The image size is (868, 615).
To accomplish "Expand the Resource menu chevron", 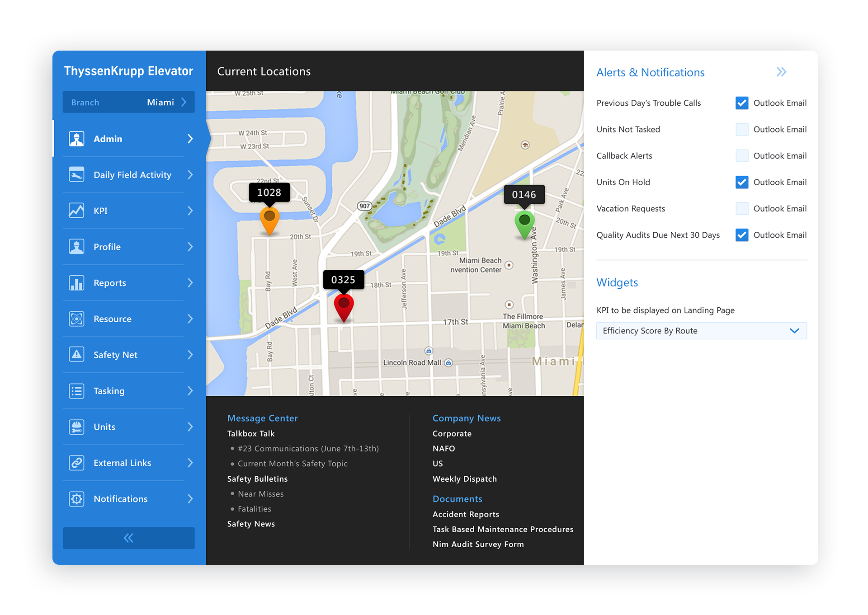I will point(190,319).
